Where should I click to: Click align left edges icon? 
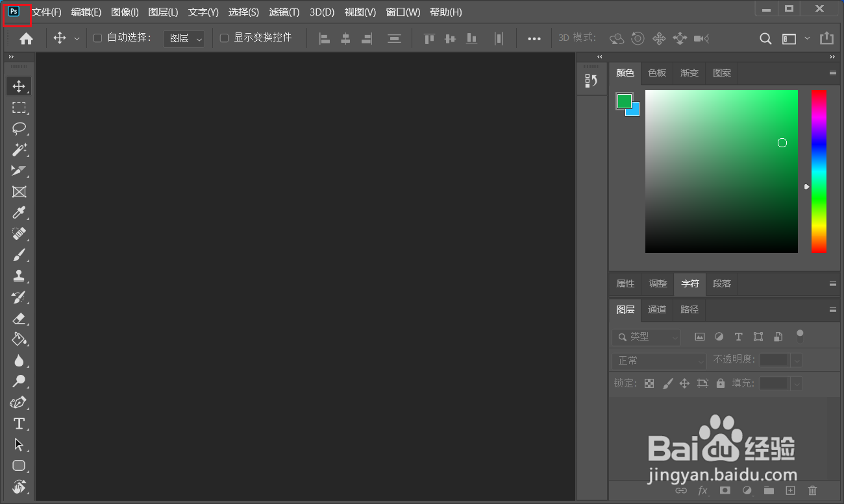click(x=325, y=39)
